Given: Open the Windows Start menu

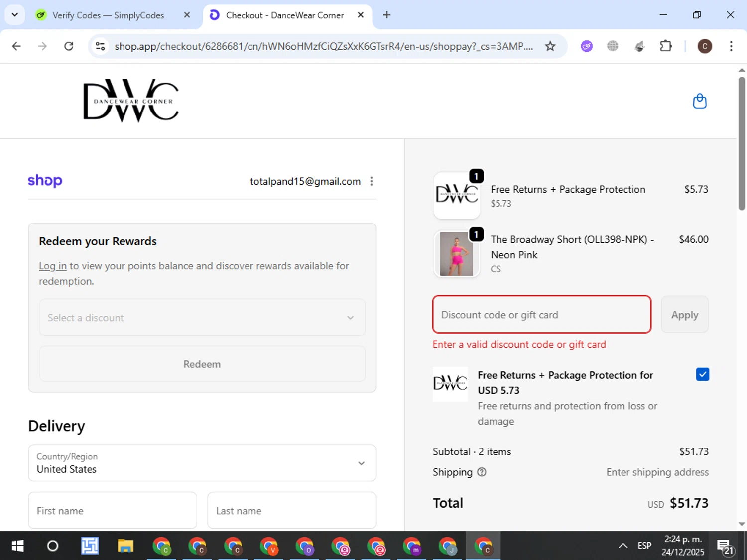Looking at the screenshot, I should [x=17, y=546].
